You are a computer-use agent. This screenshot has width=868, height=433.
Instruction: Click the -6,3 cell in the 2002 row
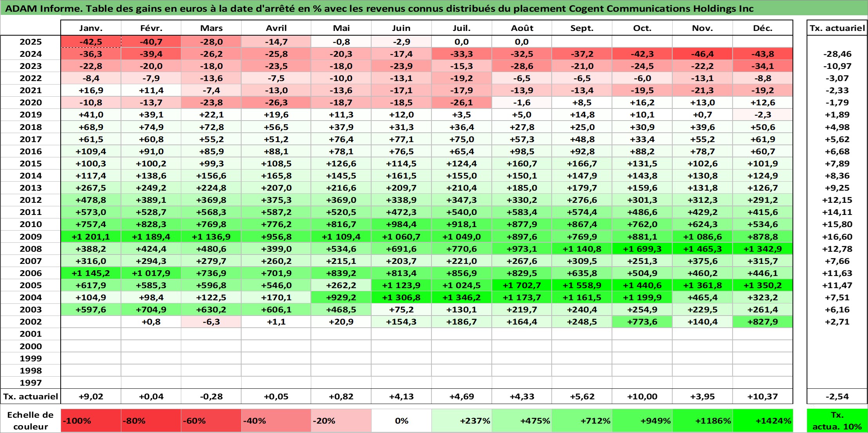click(211, 322)
